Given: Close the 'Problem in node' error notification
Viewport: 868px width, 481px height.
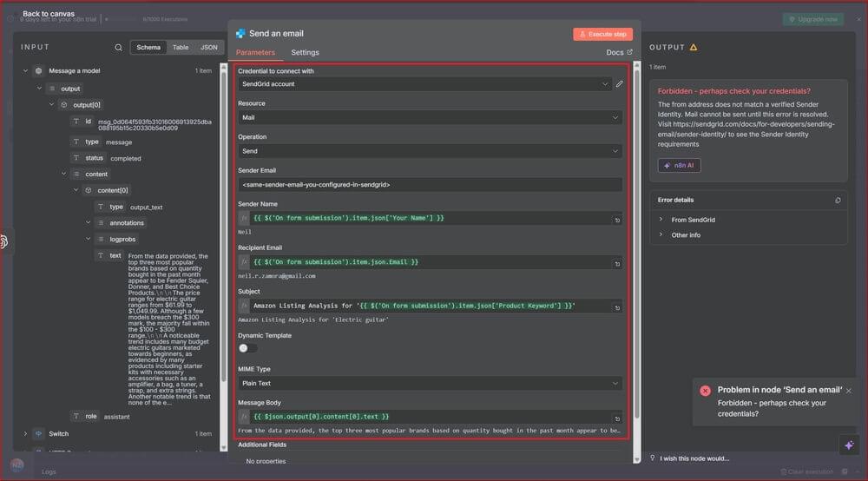Looking at the screenshot, I should [x=848, y=391].
